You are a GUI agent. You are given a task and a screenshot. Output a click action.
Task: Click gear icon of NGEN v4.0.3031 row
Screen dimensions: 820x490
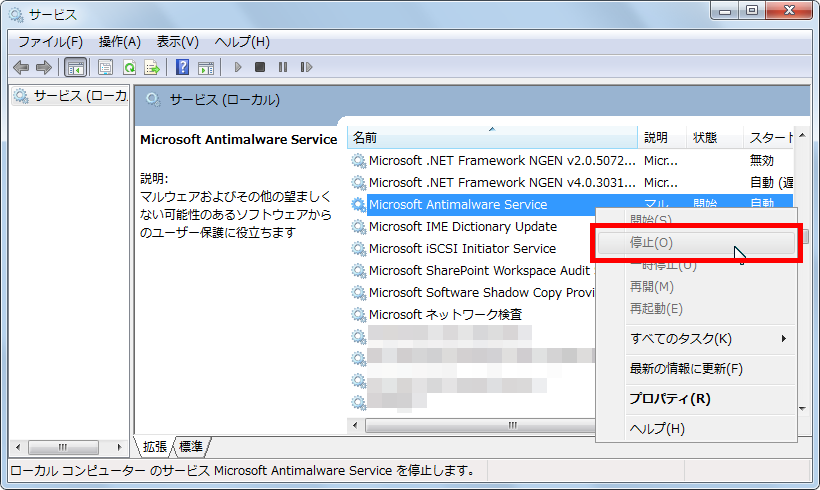[358, 183]
